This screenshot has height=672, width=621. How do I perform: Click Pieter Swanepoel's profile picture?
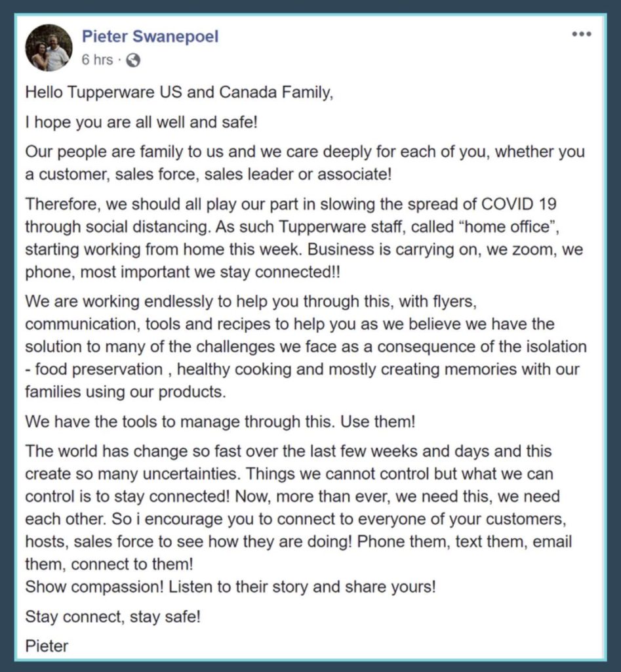[49, 48]
